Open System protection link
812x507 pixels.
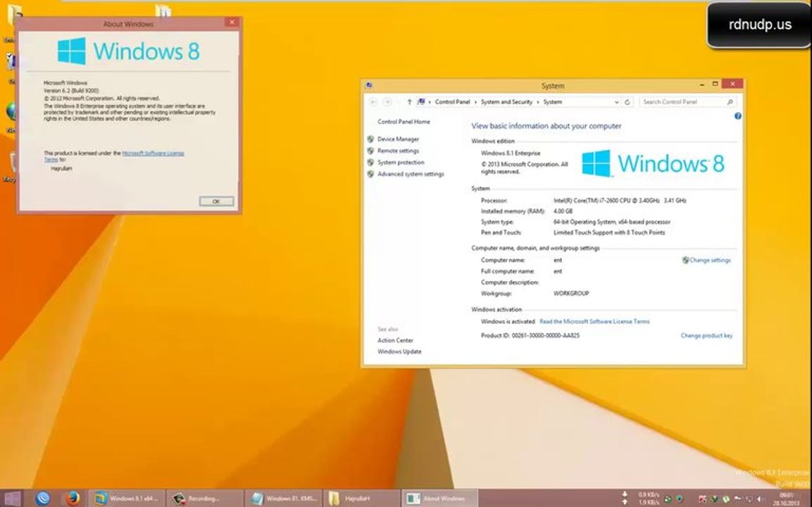pyautogui.click(x=401, y=163)
